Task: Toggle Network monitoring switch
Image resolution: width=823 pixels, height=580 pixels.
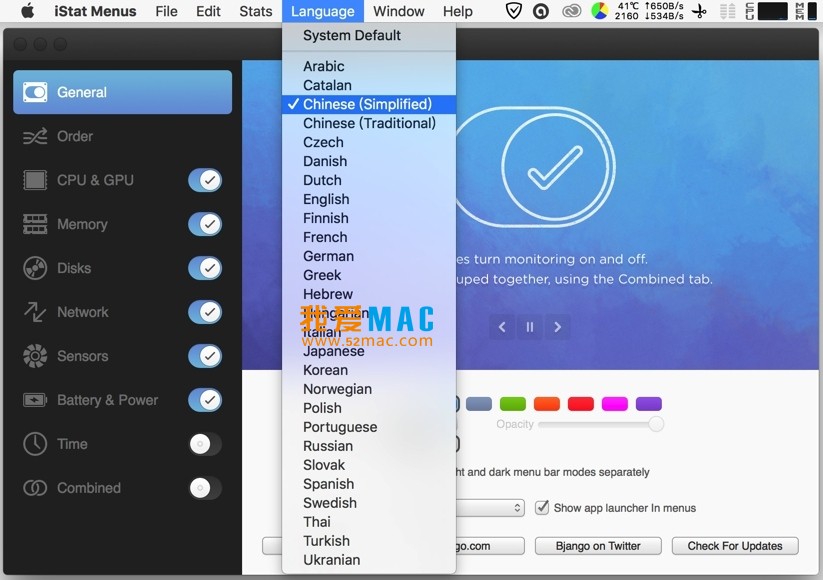Action: (x=205, y=312)
